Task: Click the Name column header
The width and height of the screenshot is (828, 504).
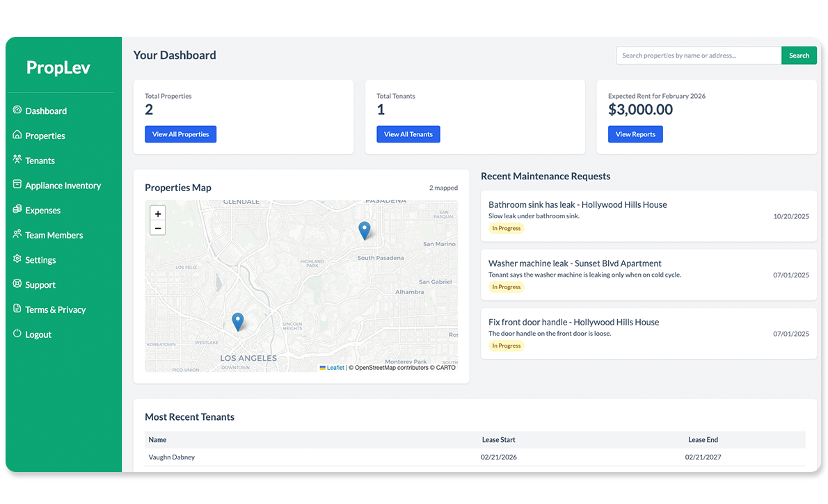Action: tap(157, 439)
